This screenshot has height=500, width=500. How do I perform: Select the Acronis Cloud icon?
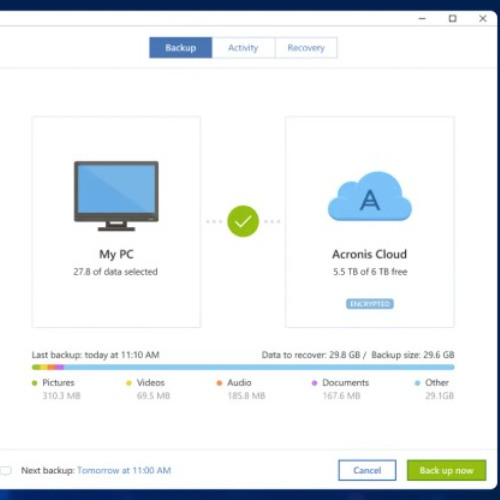click(370, 196)
